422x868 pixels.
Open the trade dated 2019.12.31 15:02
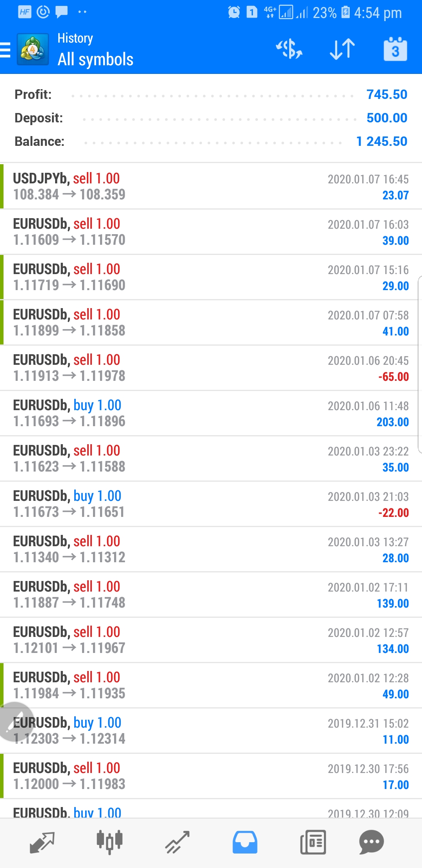pos(211,730)
